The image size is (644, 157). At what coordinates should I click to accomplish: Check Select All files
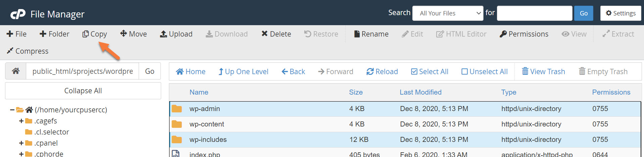429,71
